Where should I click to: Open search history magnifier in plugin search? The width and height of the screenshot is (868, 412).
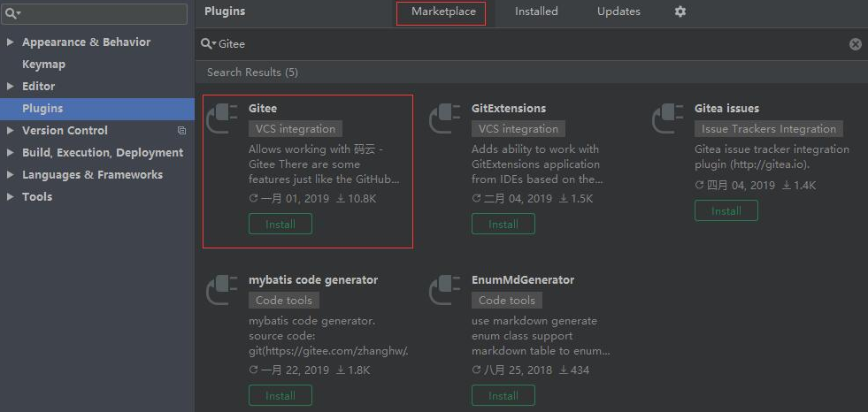[207, 44]
